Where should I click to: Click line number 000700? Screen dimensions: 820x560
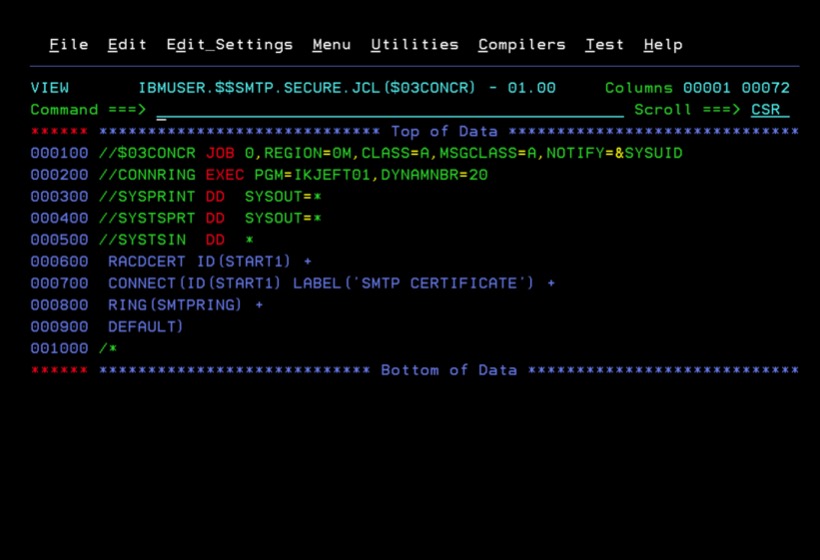pos(59,283)
